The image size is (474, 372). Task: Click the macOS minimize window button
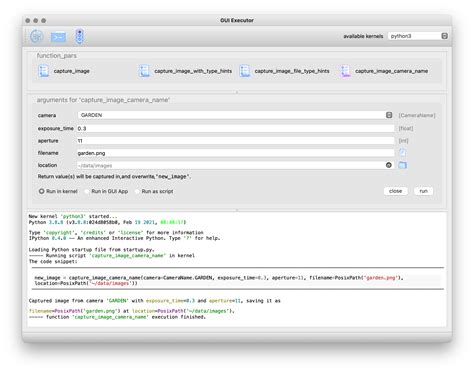point(36,21)
